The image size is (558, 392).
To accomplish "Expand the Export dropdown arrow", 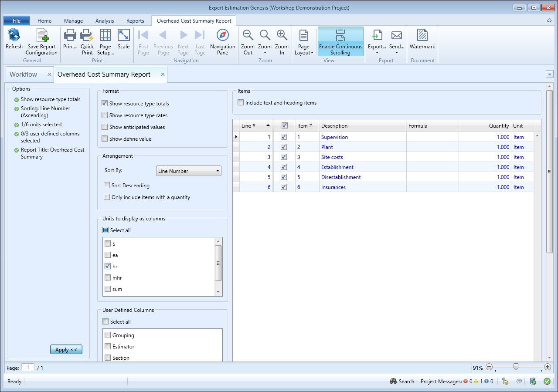I will click(x=377, y=53).
